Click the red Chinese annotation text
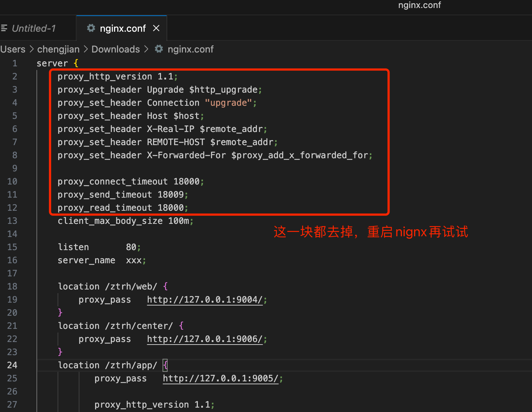The height and width of the screenshot is (412, 532). pyautogui.click(x=371, y=232)
